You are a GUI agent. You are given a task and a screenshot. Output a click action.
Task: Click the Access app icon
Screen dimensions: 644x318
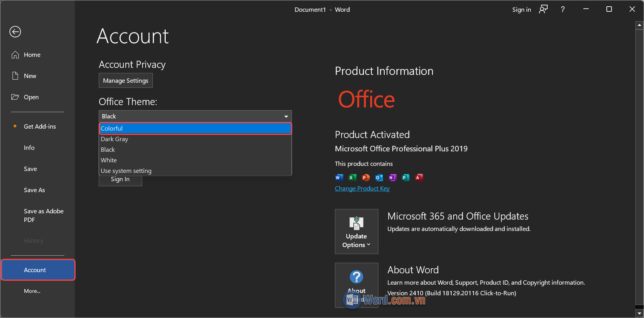(x=419, y=177)
